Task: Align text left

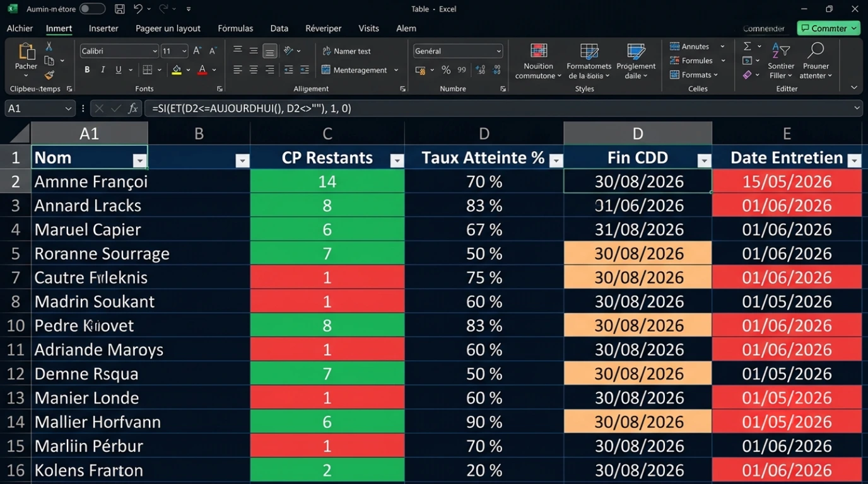Action: [x=238, y=70]
